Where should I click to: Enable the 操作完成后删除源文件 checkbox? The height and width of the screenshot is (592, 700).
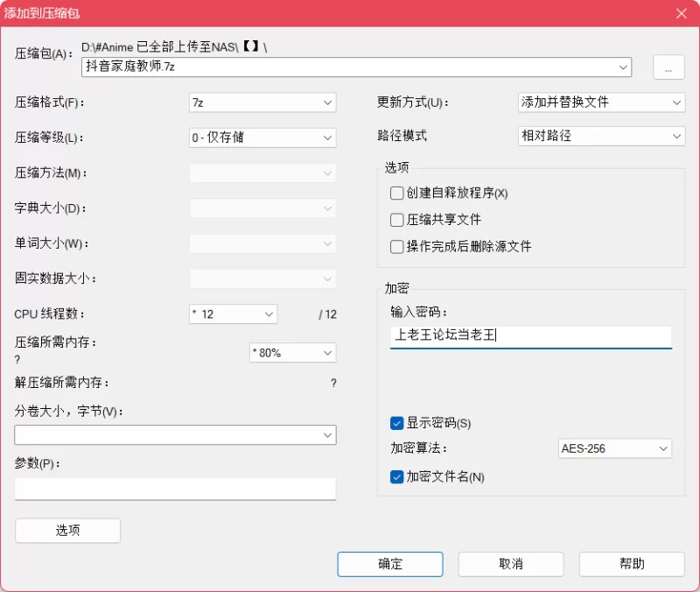click(396, 247)
